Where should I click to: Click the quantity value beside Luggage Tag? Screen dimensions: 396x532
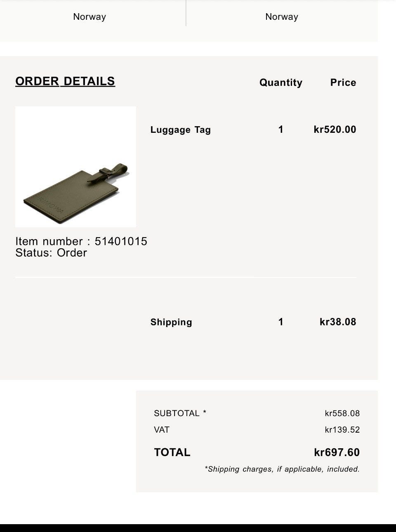281,129
